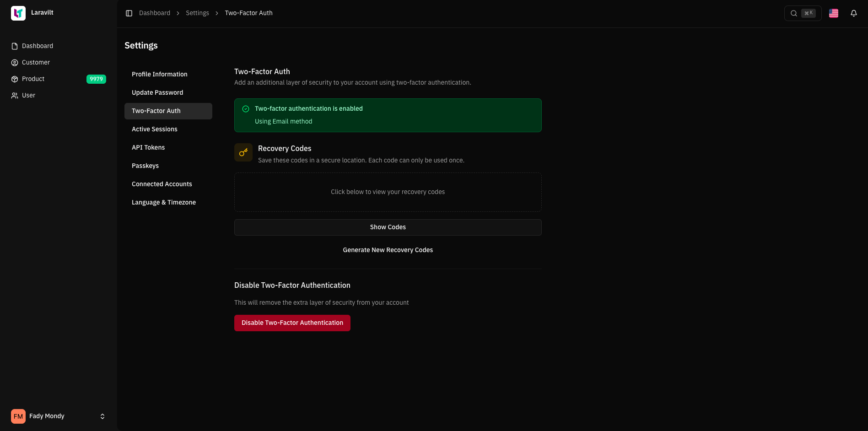This screenshot has height=431, width=868.
Task: Select the User icon in the sidebar
Action: coord(14,95)
